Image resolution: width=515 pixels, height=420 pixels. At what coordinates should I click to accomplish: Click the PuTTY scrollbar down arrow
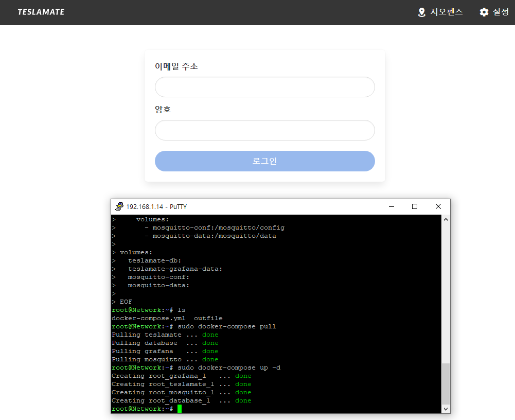click(x=446, y=409)
